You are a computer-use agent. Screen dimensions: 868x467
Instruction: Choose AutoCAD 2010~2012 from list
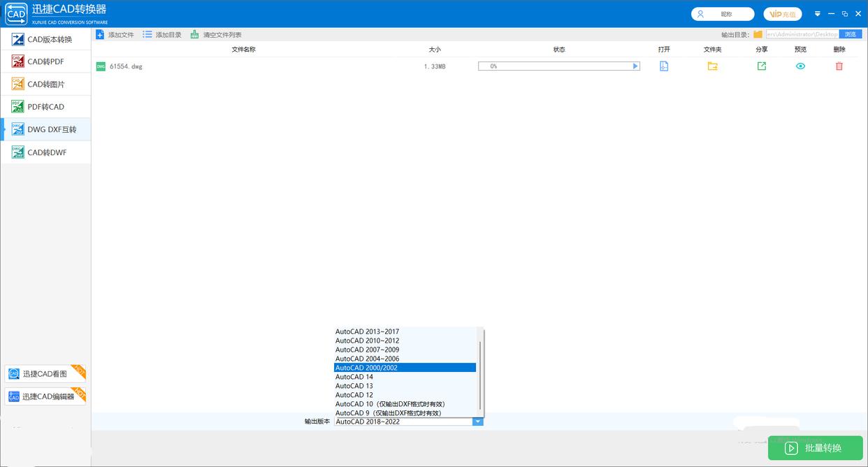(405, 340)
